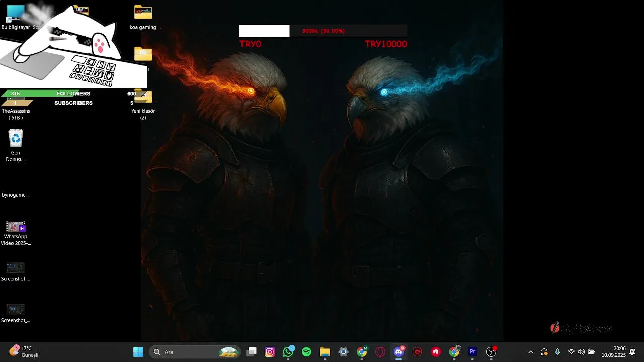
Task: Open the notifications bell icon
Action: 632,352
